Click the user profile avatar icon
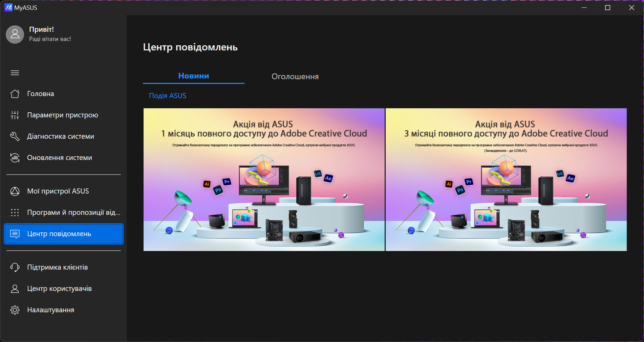 [15, 34]
